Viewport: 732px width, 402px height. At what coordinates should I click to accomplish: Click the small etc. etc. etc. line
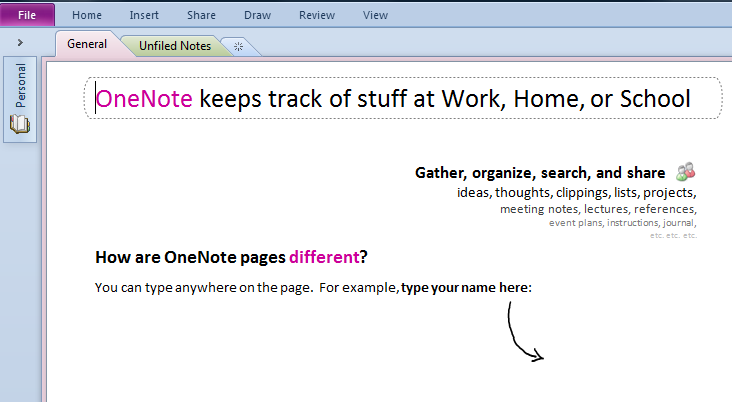point(673,235)
